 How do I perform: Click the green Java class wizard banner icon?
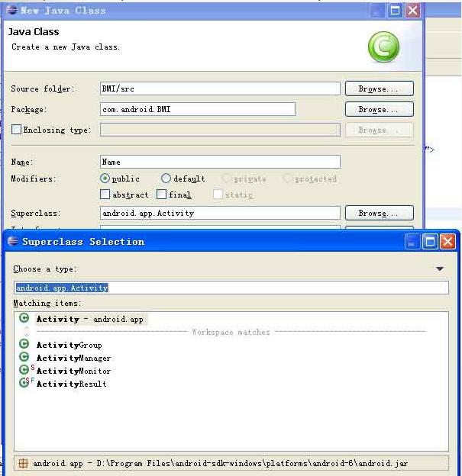(x=383, y=47)
